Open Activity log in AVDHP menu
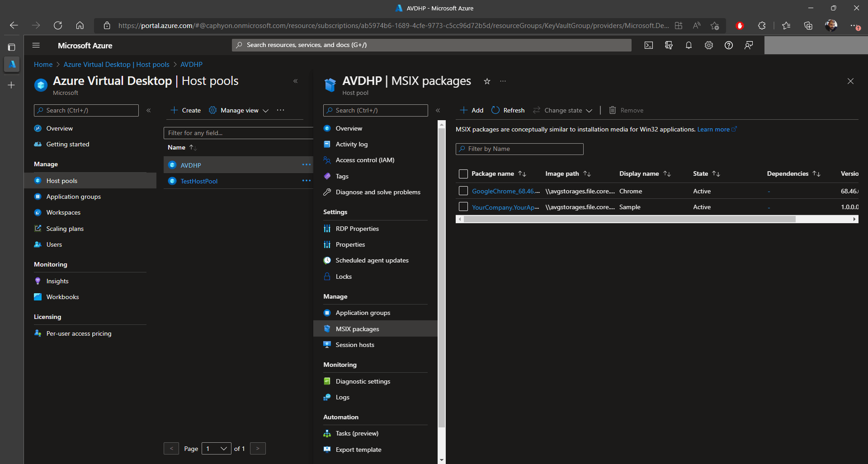The image size is (868, 464). coord(351,144)
